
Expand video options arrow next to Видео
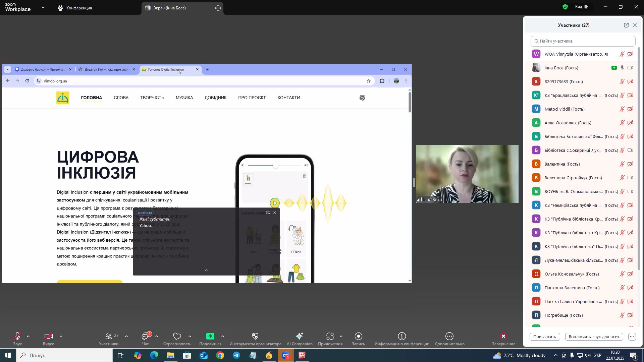tap(61, 336)
